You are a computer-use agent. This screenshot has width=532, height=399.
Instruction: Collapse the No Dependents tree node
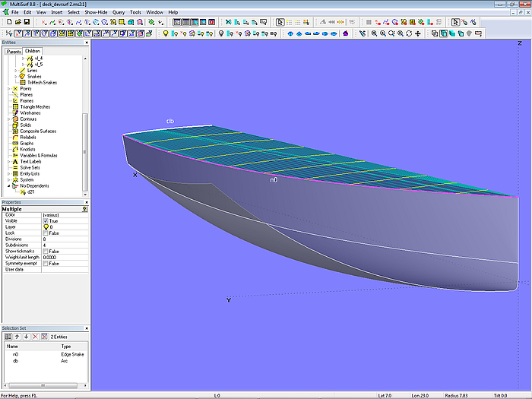click(9, 186)
